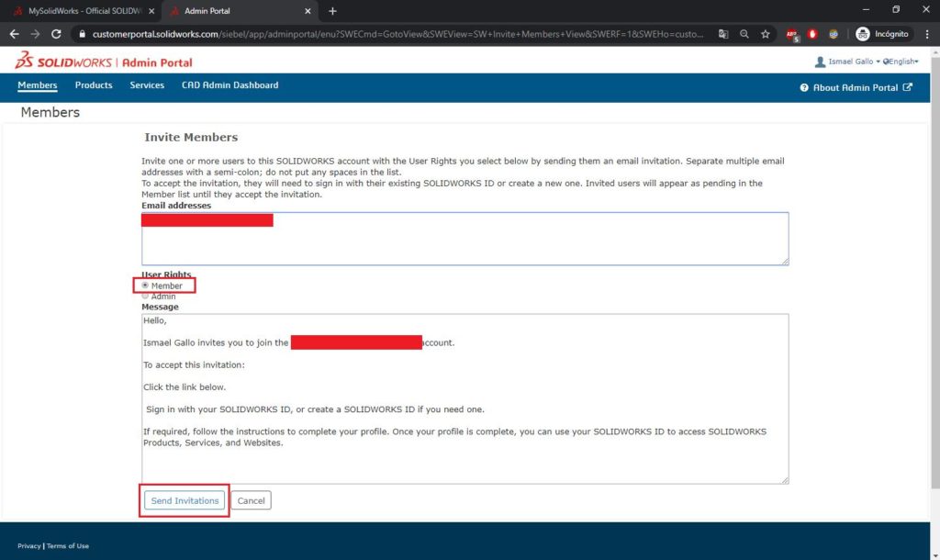
Task: Click the scrollbar down arrow
Action: coord(934,555)
